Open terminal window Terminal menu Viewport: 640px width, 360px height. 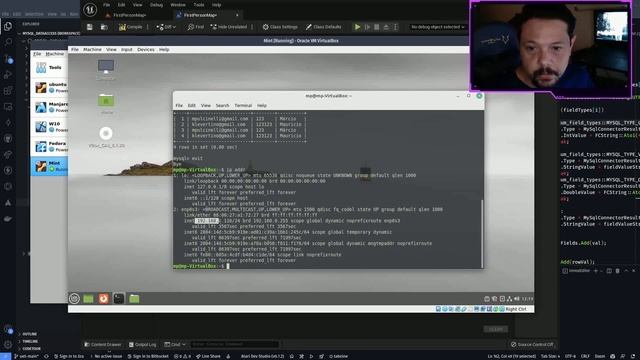[x=243, y=105]
